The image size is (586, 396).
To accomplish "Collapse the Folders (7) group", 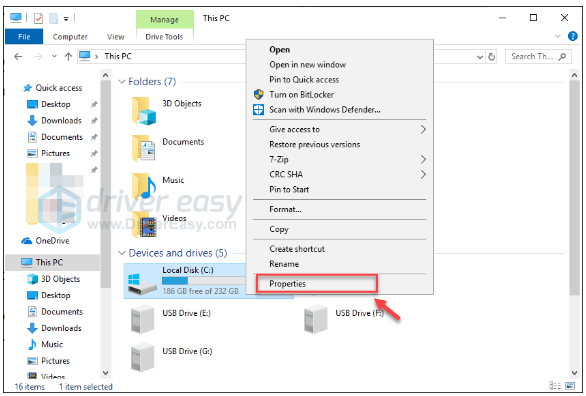I will [x=121, y=81].
